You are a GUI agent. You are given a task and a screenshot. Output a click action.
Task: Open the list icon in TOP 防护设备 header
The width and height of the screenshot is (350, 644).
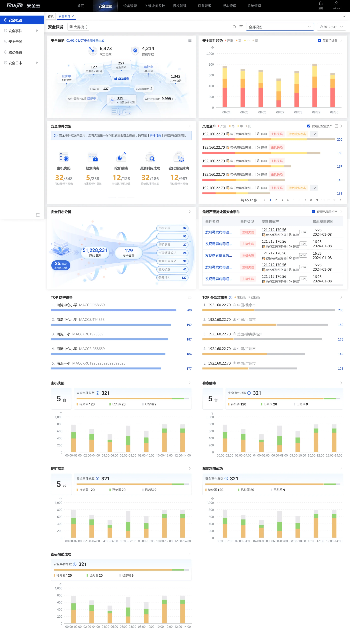pyautogui.click(x=190, y=297)
